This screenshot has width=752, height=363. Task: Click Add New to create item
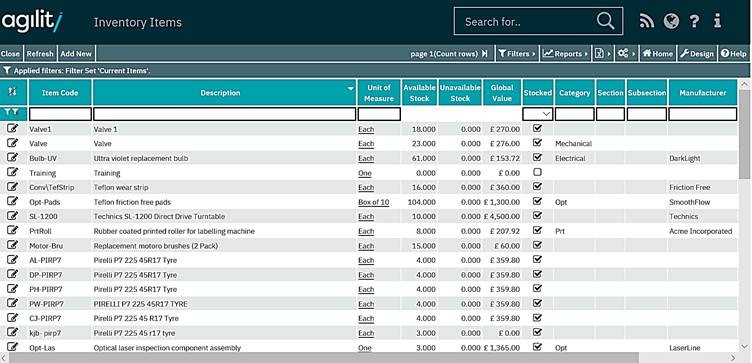point(76,54)
